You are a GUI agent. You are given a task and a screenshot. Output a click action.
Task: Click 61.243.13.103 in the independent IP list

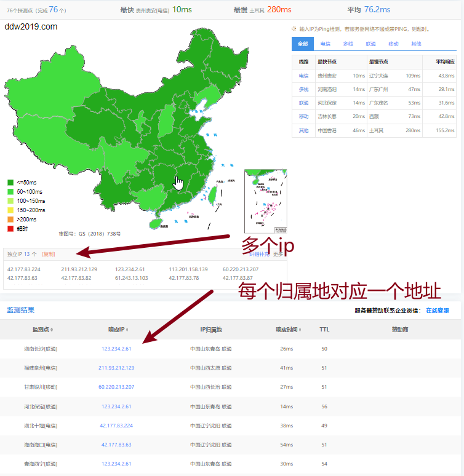131,278
